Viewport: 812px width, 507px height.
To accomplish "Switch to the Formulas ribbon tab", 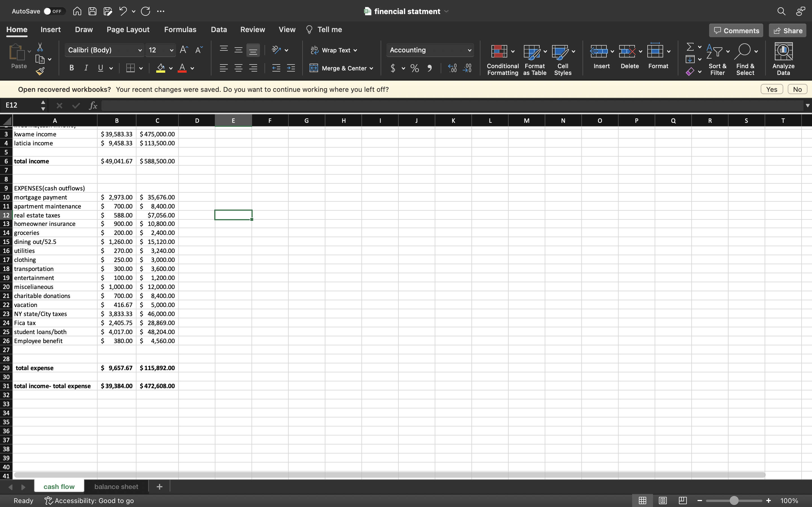I will pos(180,30).
